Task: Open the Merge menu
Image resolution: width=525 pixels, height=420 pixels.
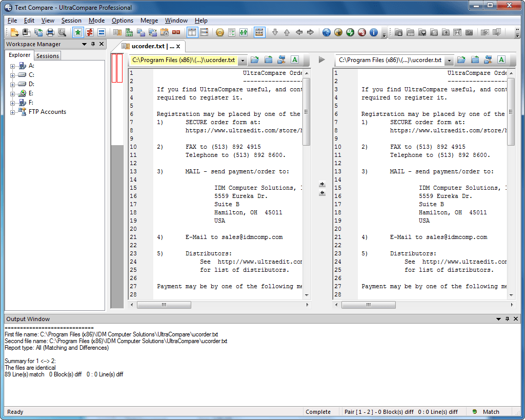Action: click(149, 21)
